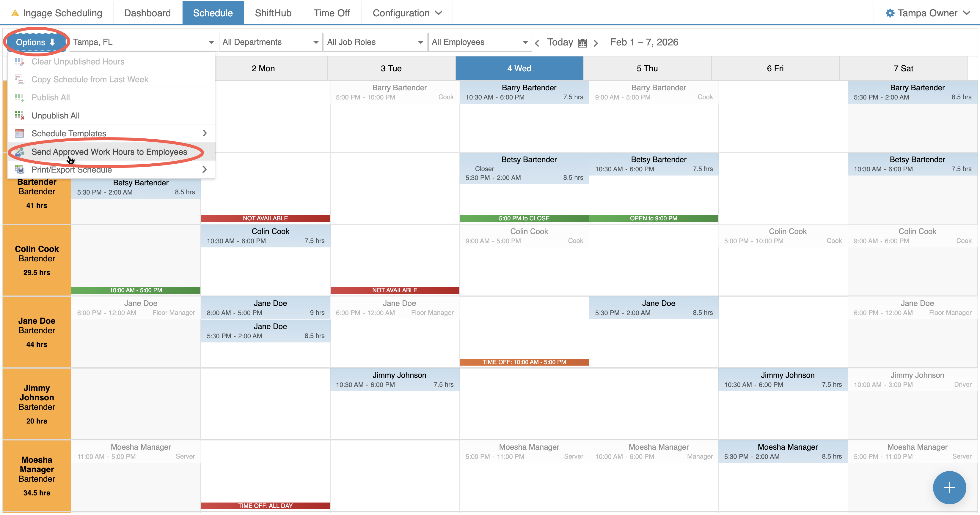
Task: Click the Options button
Action: 36,42
